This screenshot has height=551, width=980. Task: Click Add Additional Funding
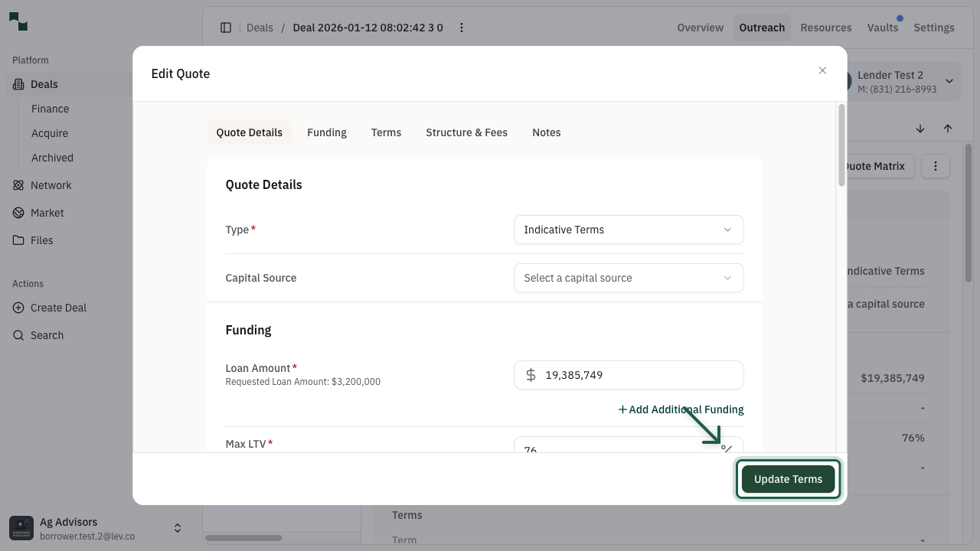coord(681,409)
